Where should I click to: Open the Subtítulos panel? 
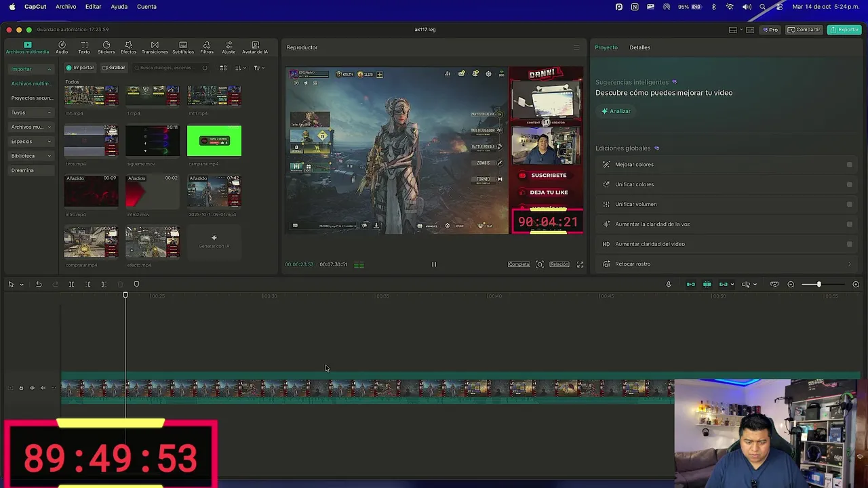(183, 47)
